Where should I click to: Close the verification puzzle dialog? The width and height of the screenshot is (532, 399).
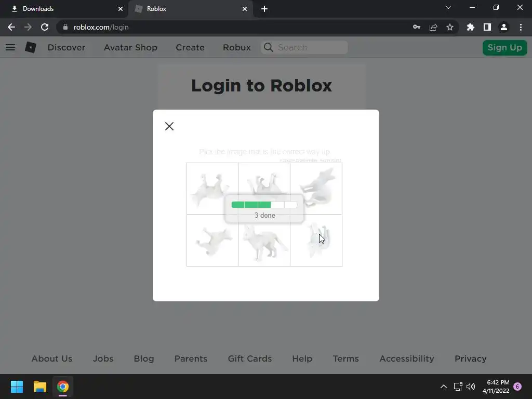pos(169,126)
